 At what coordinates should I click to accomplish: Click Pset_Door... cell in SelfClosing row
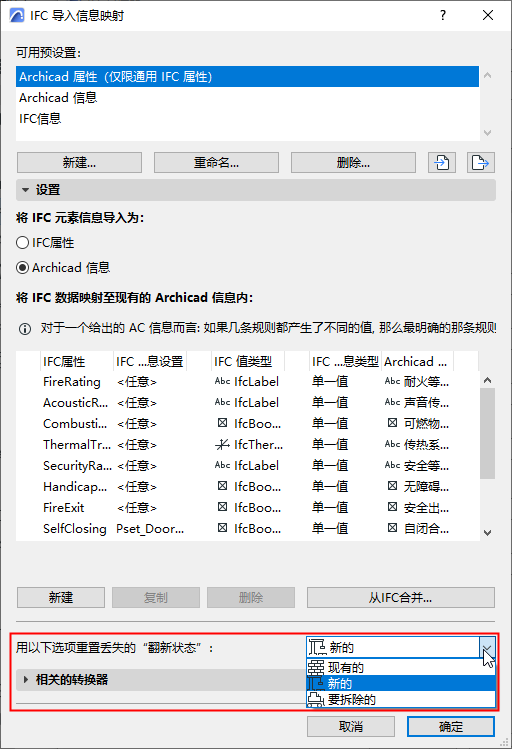(150, 529)
